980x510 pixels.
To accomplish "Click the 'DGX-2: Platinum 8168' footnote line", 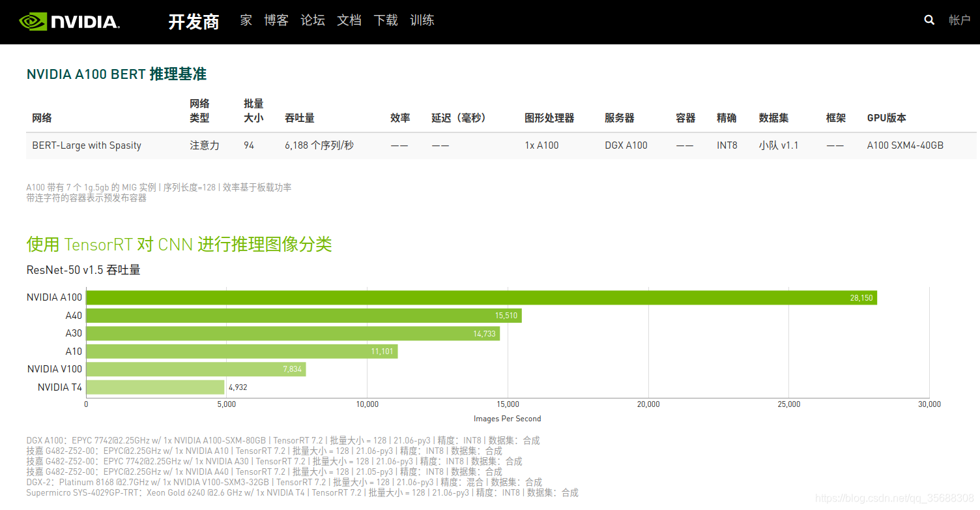I will (284, 483).
